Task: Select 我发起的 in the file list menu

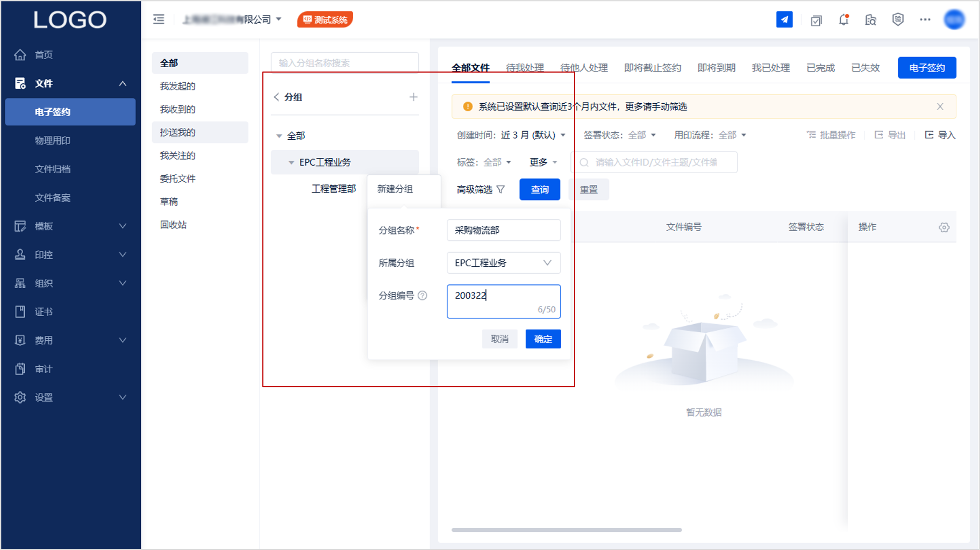Action: 177,86
